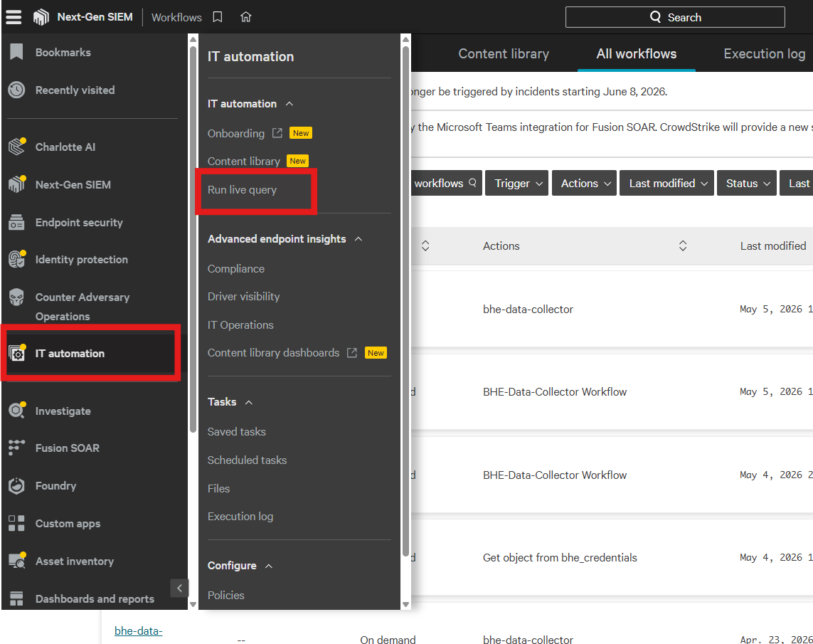The image size is (813, 644).
Task: Click IT automation gear icon
Action: (x=17, y=353)
